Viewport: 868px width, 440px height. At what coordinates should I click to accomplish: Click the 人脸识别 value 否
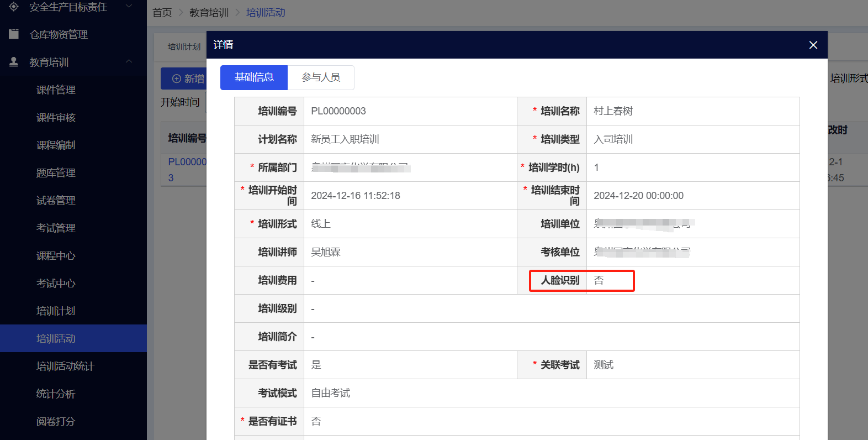point(599,280)
